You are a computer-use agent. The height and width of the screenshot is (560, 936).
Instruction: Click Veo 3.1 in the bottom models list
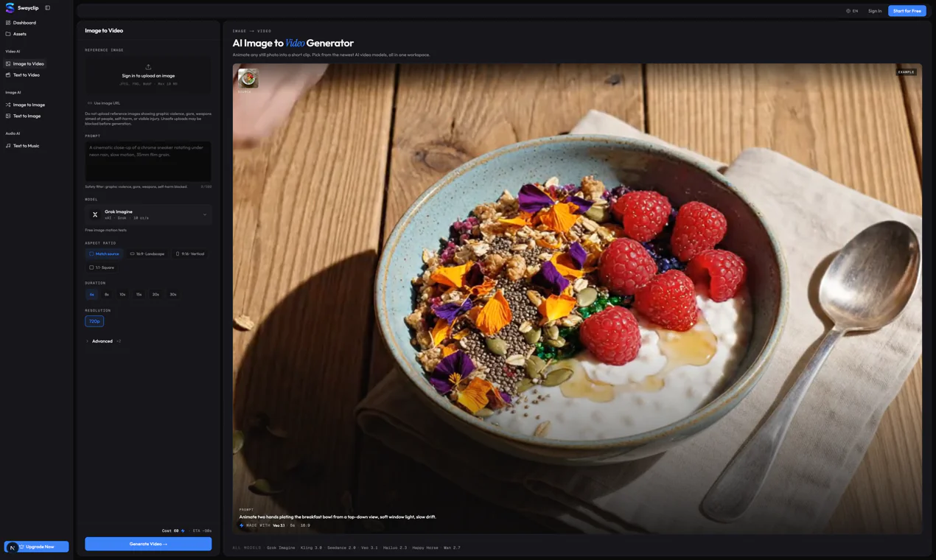pos(369,547)
